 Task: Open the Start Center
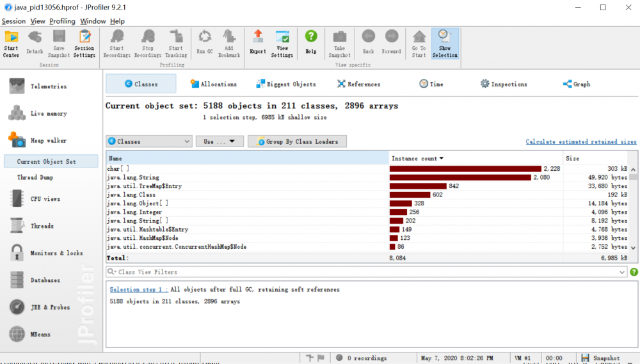pos(11,44)
